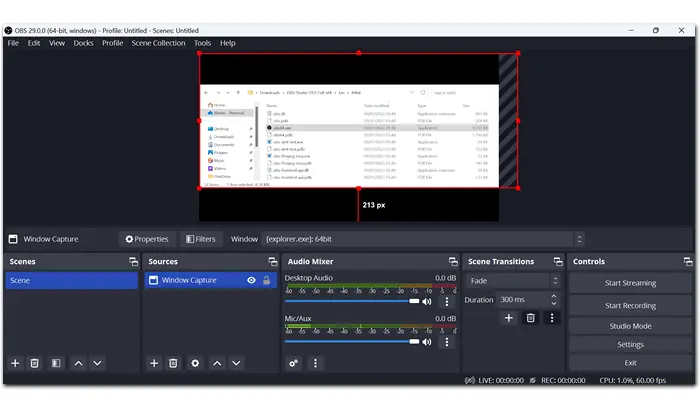Image resolution: width=700 pixels, height=407 pixels.
Task: Move scene up with arrow
Action: (79, 363)
